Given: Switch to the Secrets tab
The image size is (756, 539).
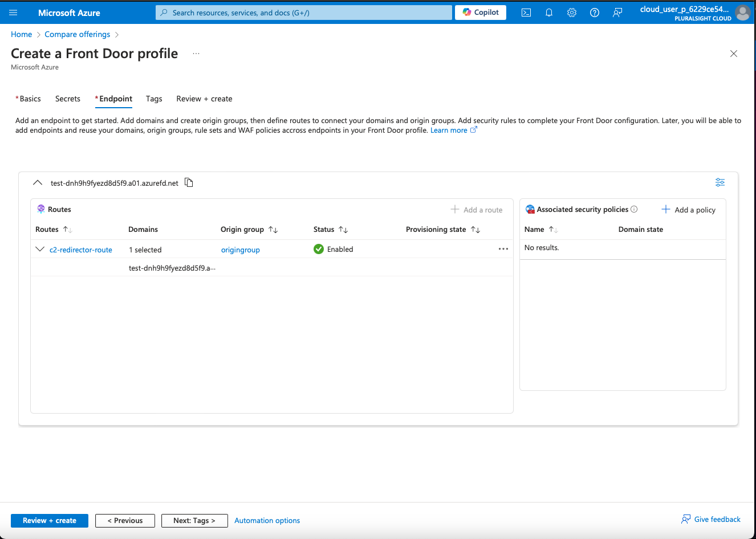Looking at the screenshot, I should [68, 99].
